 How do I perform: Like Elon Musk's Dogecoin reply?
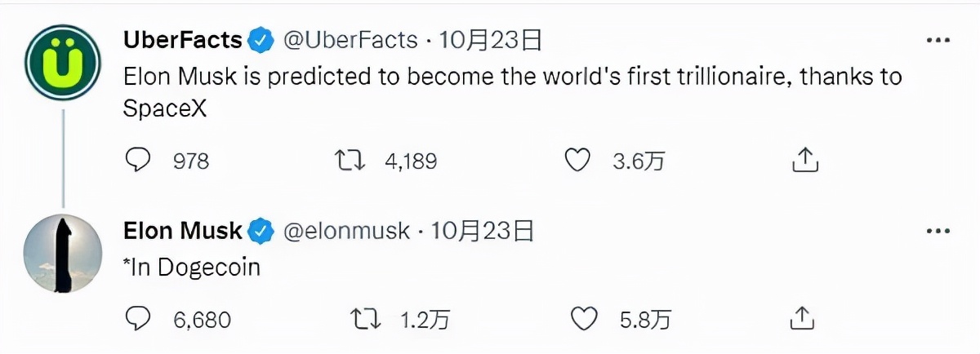click(584, 319)
